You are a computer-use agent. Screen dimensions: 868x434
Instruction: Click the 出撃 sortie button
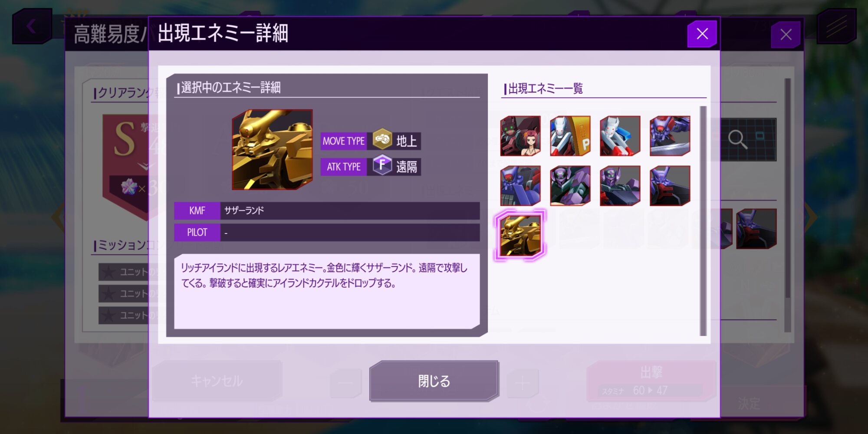[651, 381]
